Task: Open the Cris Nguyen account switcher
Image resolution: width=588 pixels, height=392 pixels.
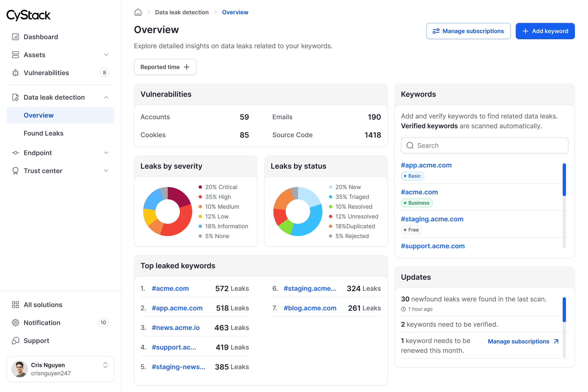Action: pos(105,365)
